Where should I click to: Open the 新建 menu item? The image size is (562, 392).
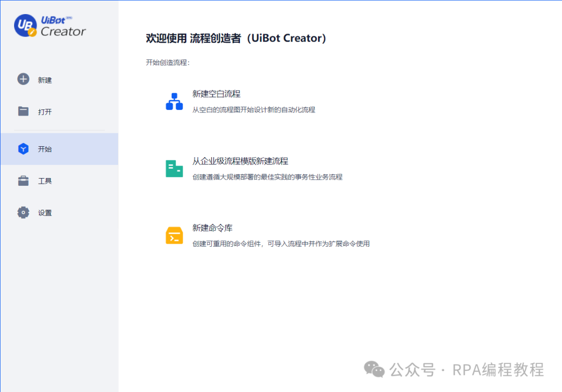click(59, 80)
